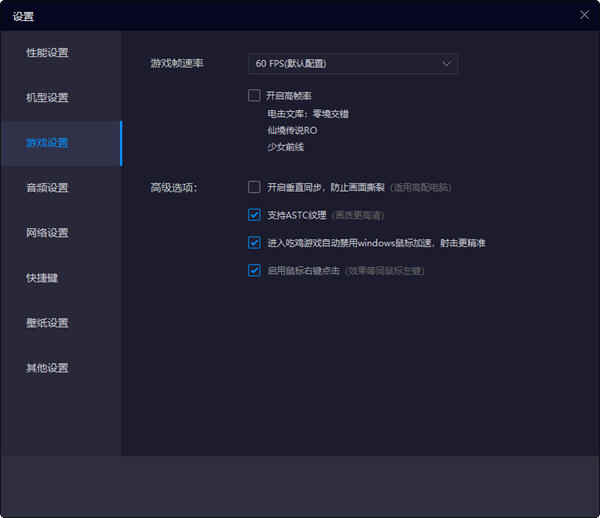Disable the windows鼠标加速 auto-disable checkbox
Screen dimensions: 600x518
pyautogui.click(x=254, y=242)
